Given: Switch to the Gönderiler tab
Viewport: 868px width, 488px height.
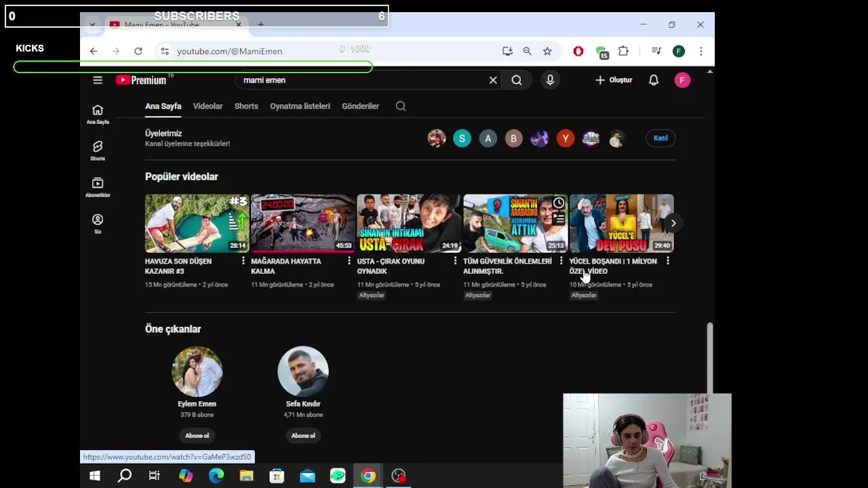Looking at the screenshot, I should click(x=360, y=106).
